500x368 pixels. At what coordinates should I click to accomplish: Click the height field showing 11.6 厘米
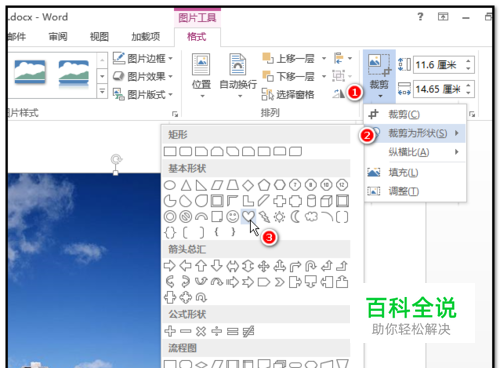[438, 65]
